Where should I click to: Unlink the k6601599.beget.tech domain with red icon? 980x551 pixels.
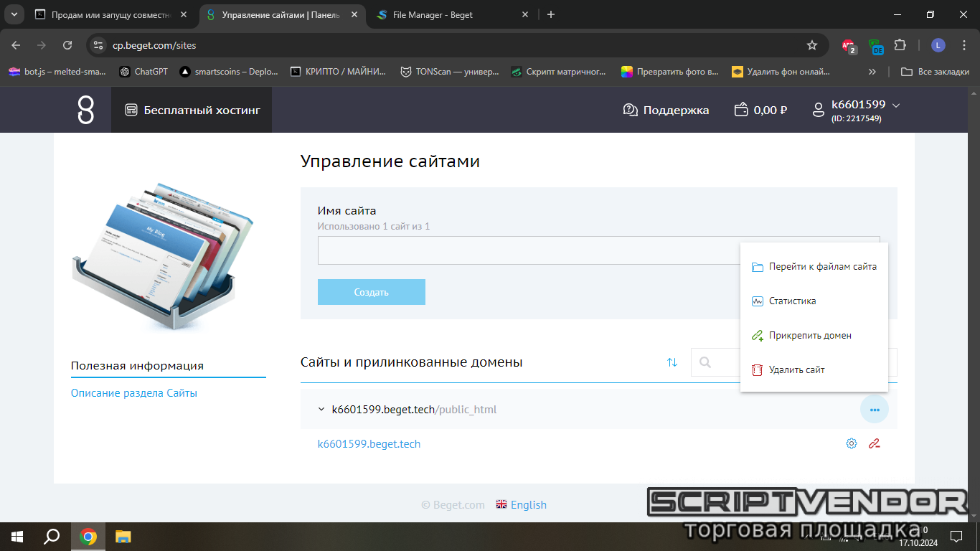874,443
